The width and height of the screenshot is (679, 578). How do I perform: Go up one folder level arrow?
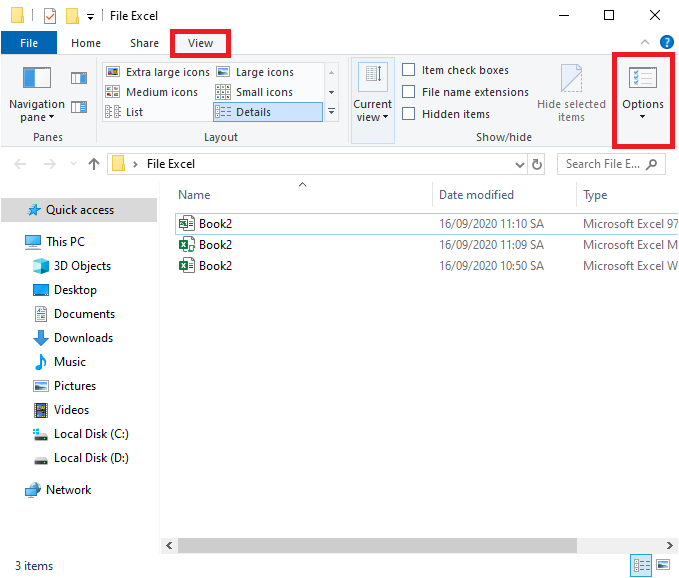(94, 164)
